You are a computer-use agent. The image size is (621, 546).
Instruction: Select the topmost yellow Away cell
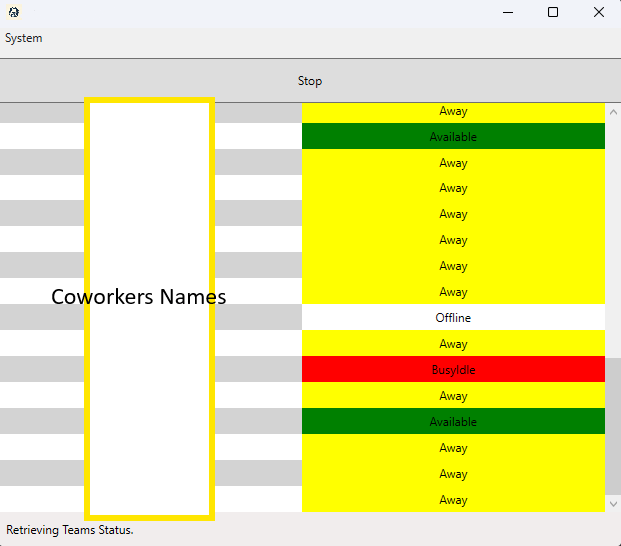click(453, 112)
